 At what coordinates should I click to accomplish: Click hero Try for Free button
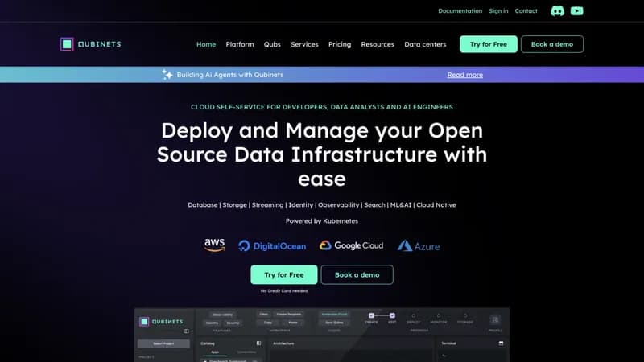[284, 274]
